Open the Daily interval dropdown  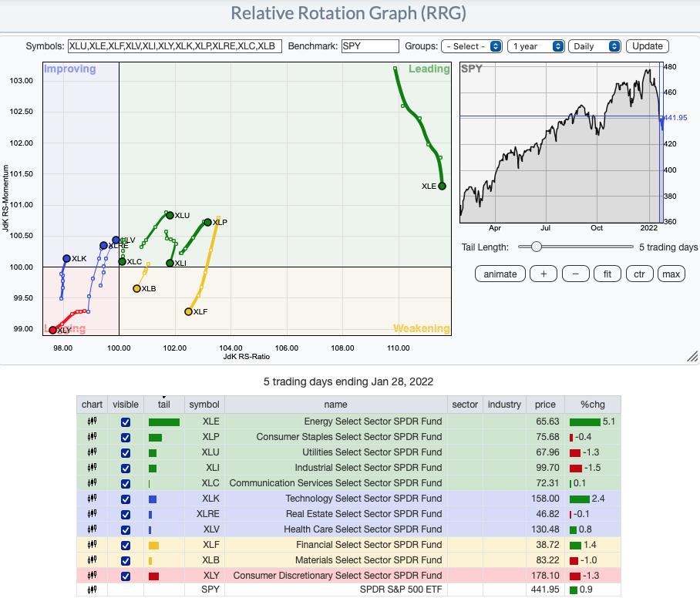595,46
